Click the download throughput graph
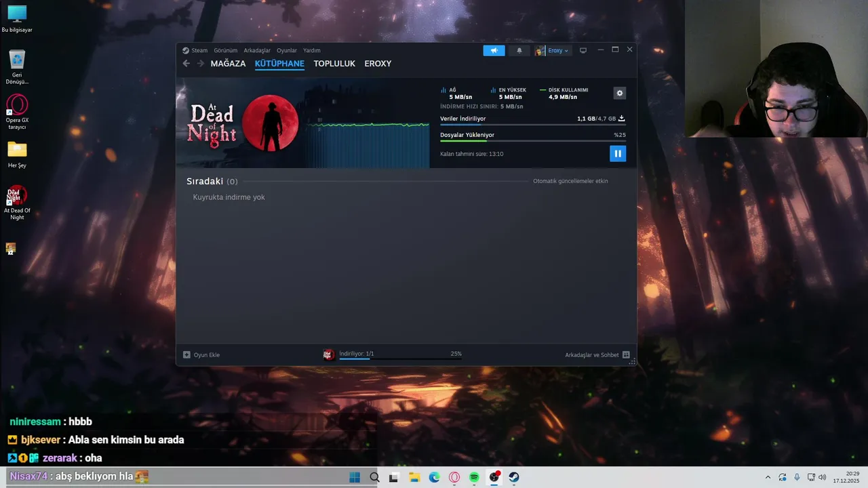 (x=367, y=144)
